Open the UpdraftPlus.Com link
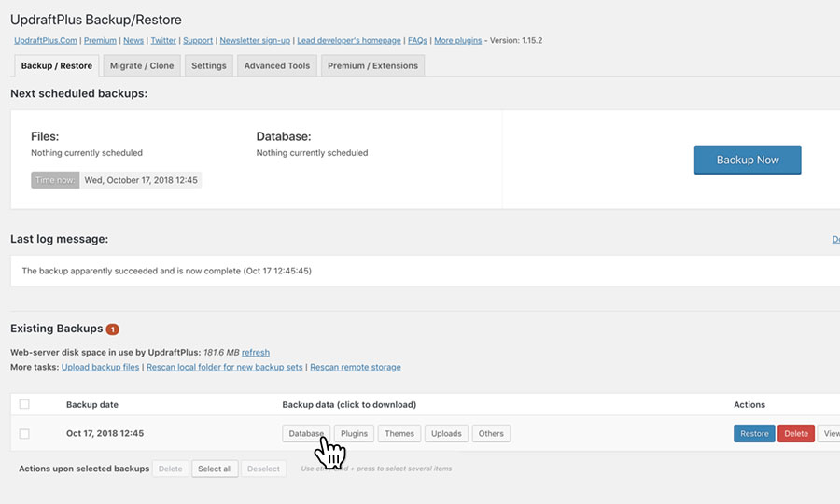The width and height of the screenshot is (840, 504). pyautogui.click(x=46, y=41)
